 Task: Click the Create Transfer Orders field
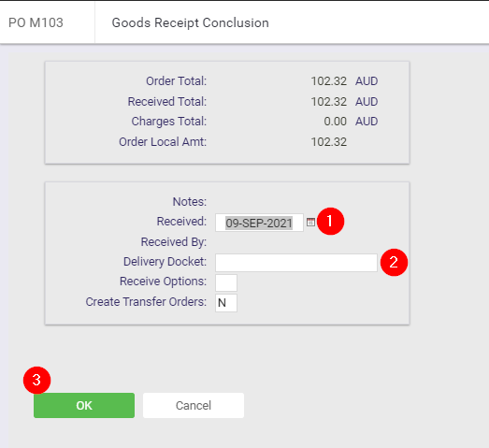[x=226, y=303]
